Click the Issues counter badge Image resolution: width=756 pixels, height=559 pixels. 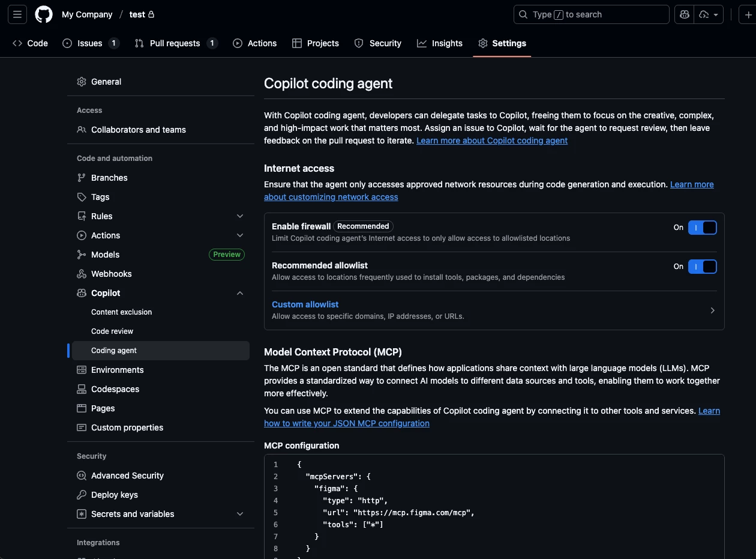tap(114, 43)
